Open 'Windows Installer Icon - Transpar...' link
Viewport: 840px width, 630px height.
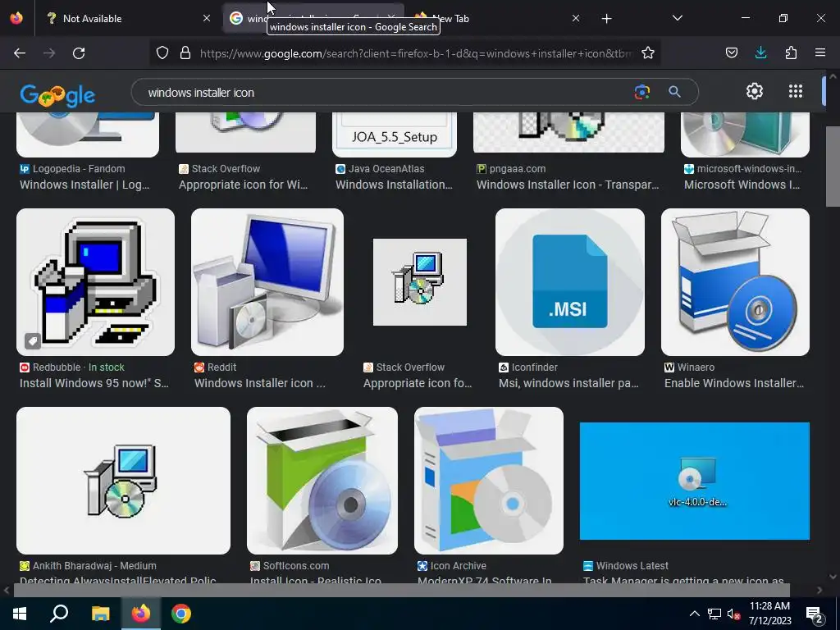[x=568, y=185]
